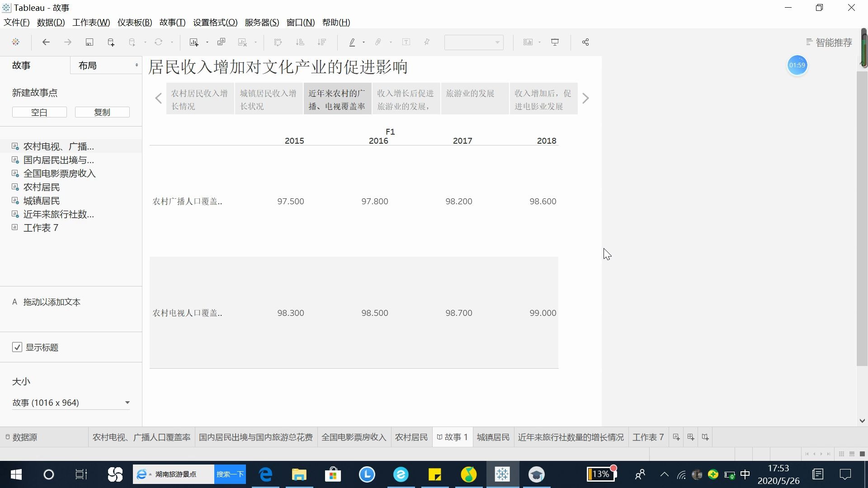Viewport: 868px width, 488px height.
Task: Open the 工作表(W) menu
Action: [91, 22]
